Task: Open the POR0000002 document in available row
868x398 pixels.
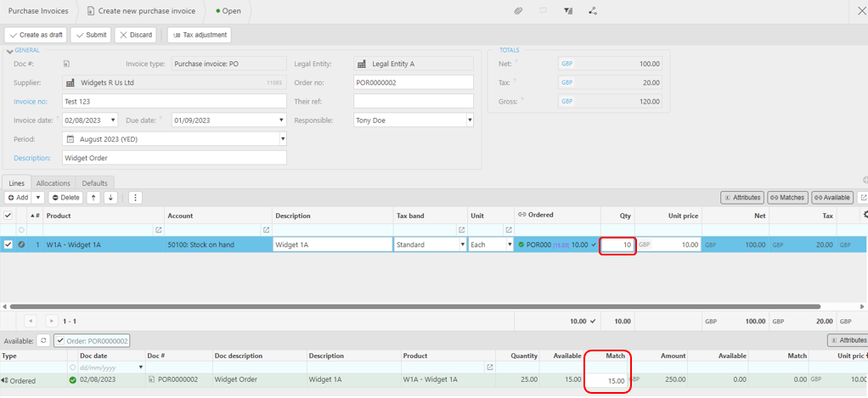Action: (x=178, y=380)
